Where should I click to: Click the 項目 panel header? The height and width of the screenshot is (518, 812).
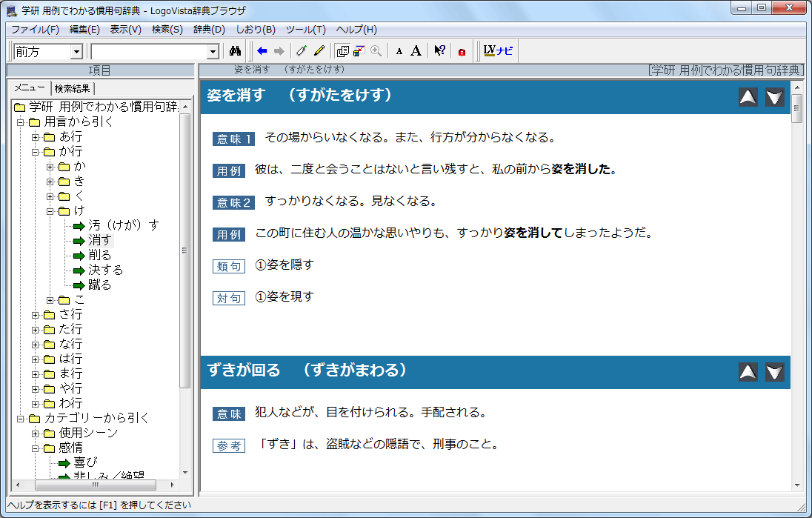pyautogui.click(x=99, y=70)
